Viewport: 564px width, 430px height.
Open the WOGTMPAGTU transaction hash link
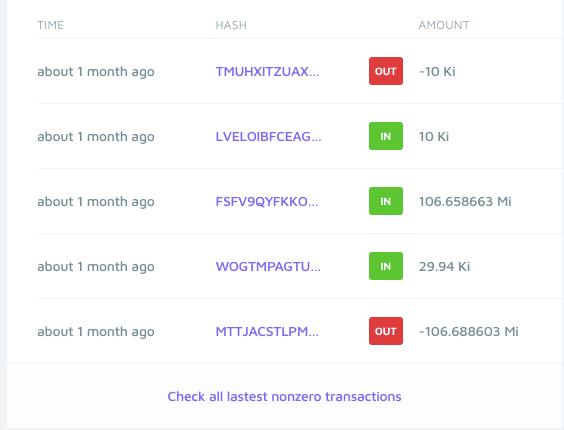[x=268, y=267]
